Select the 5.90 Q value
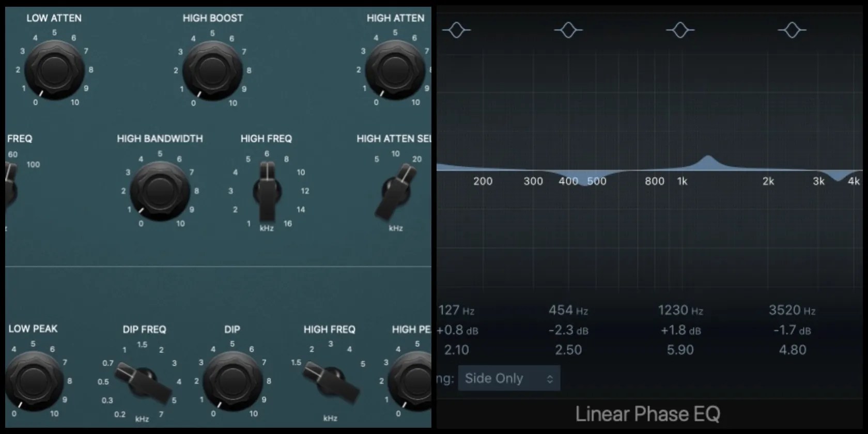Image resolution: width=868 pixels, height=434 pixels. click(680, 350)
